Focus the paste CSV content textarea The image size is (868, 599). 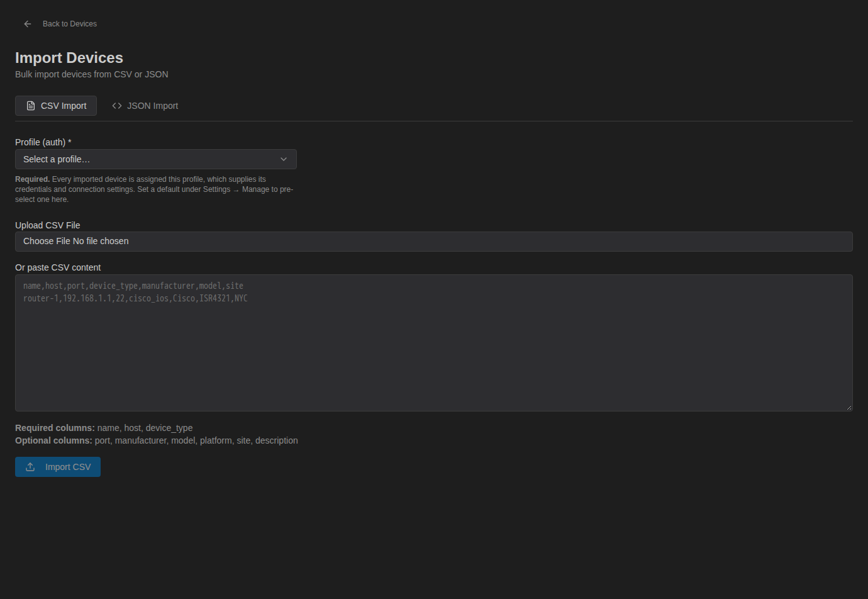pyautogui.click(x=434, y=343)
